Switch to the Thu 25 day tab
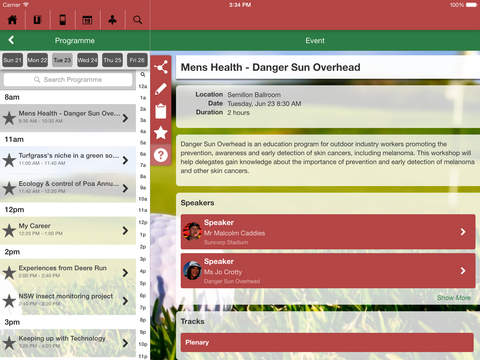The height and width of the screenshot is (360, 480). (x=112, y=60)
